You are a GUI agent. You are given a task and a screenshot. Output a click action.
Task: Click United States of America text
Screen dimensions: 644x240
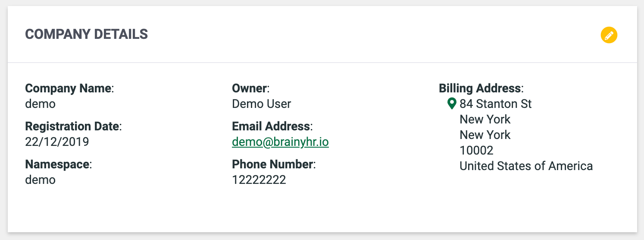point(526,166)
